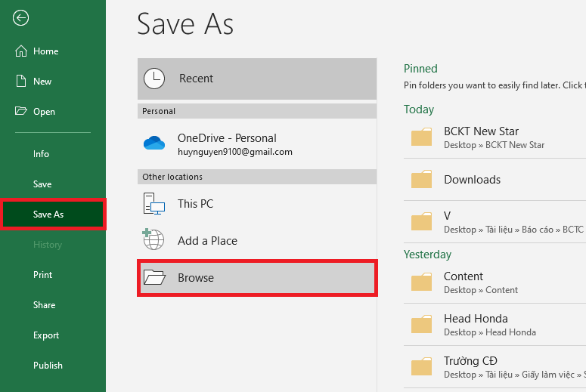Click the OneDrive cloud icon
Image resolution: width=586 pixels, height=392 pixels.
(154, 144)
